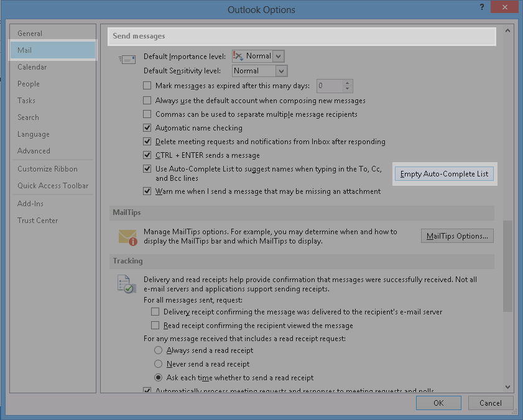This screenshot has height=420, width=523.
Task: Increase expired days spinner value
Action: point(347,83)
